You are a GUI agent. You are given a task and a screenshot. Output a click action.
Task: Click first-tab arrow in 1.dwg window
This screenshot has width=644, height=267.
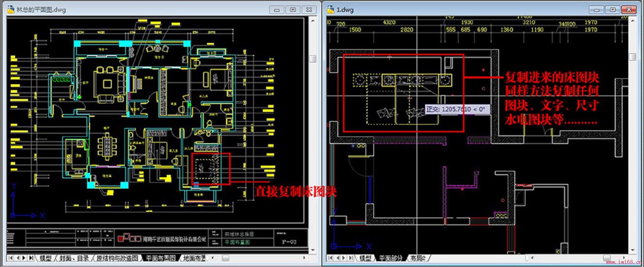[330, 258]
